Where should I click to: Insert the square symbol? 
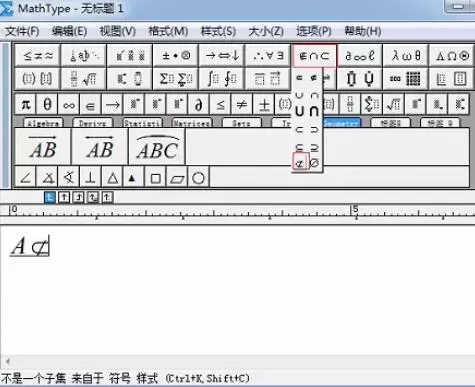coord(155,177)
